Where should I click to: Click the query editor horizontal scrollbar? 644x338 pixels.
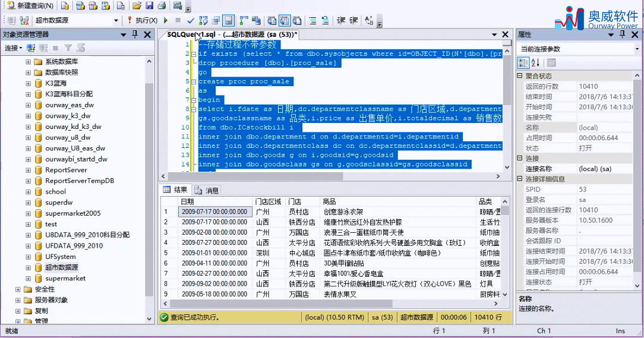(x=255, y=176)
